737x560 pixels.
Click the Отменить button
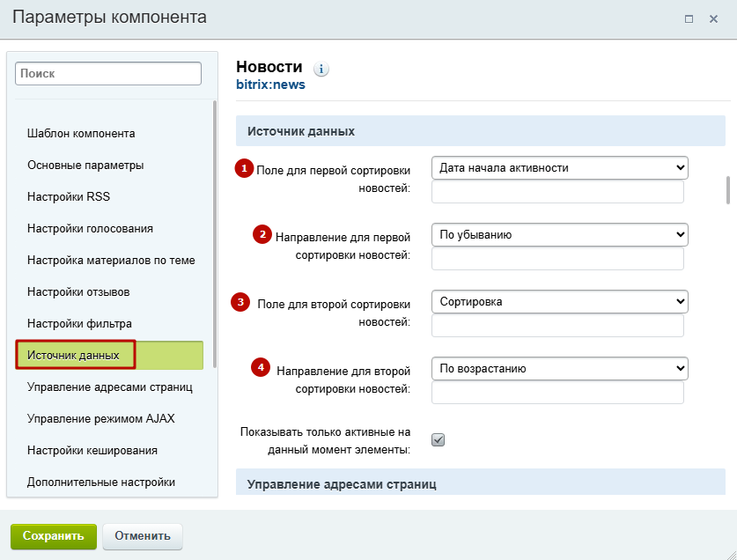(143, 536)
